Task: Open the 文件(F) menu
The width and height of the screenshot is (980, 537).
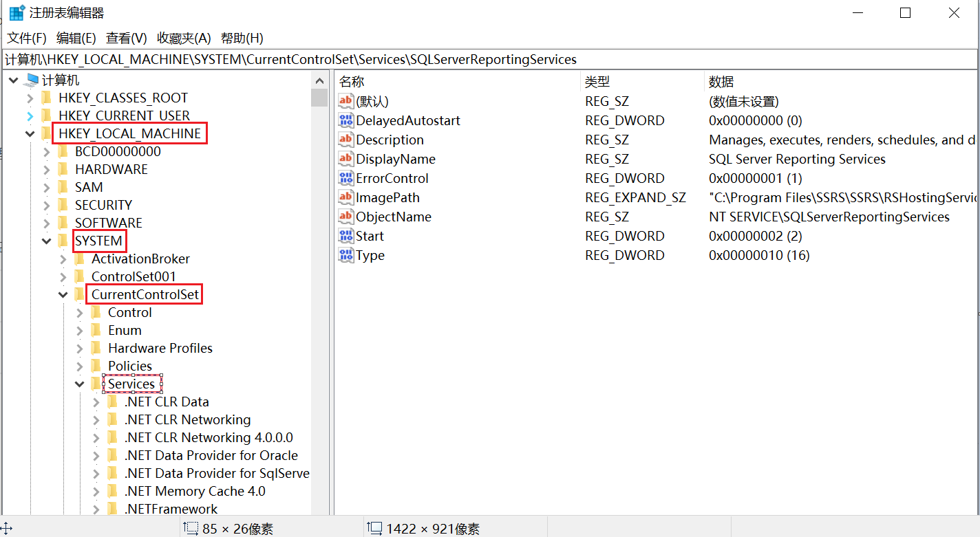Action: click(27, 38)
